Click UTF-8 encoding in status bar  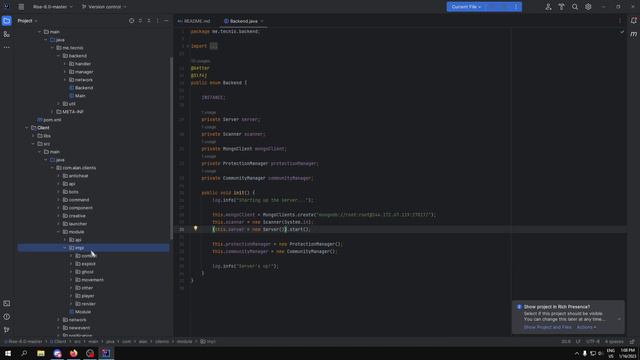pyautogui.click(x=593, y=342)
